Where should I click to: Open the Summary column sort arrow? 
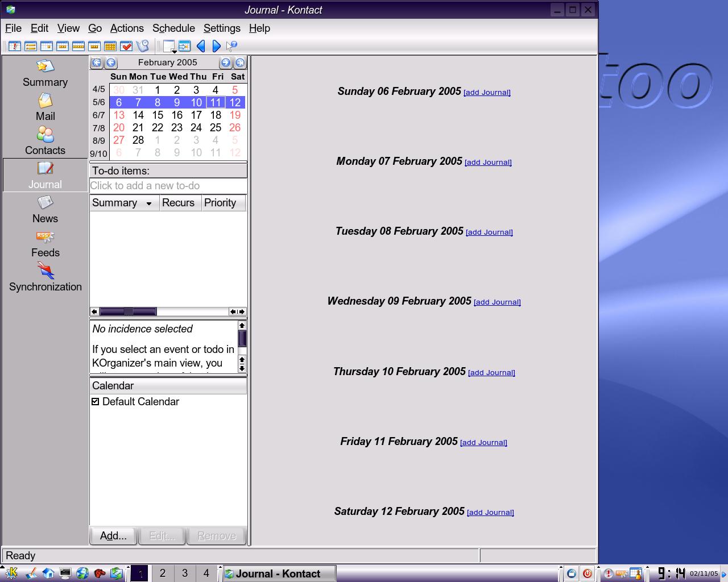149,203
